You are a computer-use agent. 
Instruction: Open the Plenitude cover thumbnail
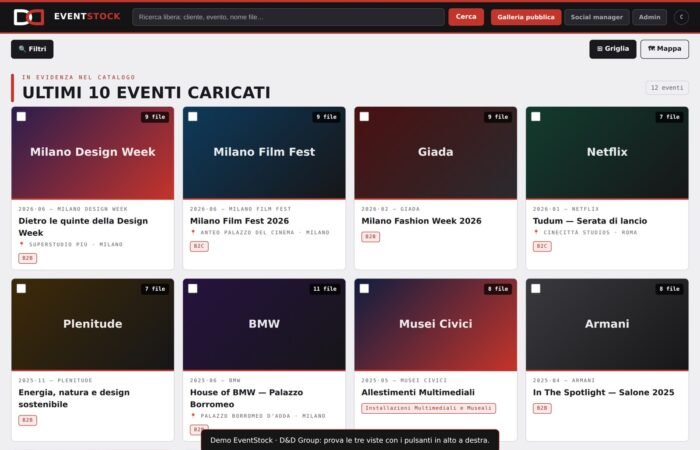[93, 325]
